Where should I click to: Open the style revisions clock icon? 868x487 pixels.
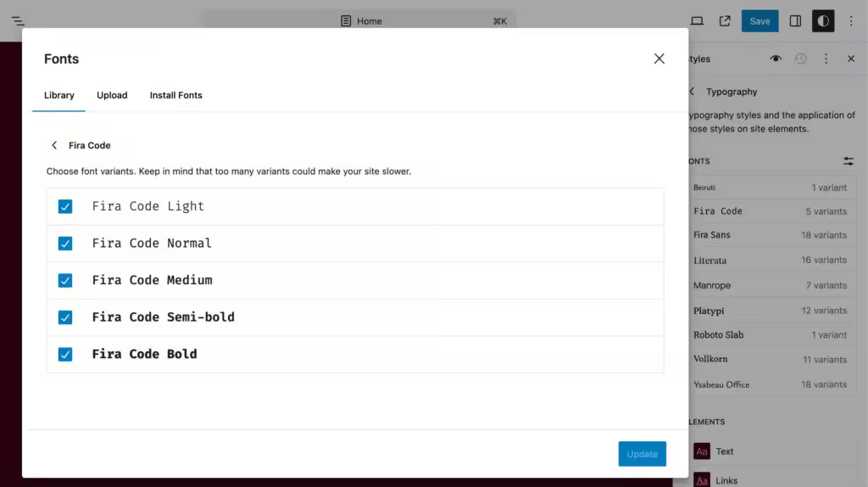click(x=800, y=59)
